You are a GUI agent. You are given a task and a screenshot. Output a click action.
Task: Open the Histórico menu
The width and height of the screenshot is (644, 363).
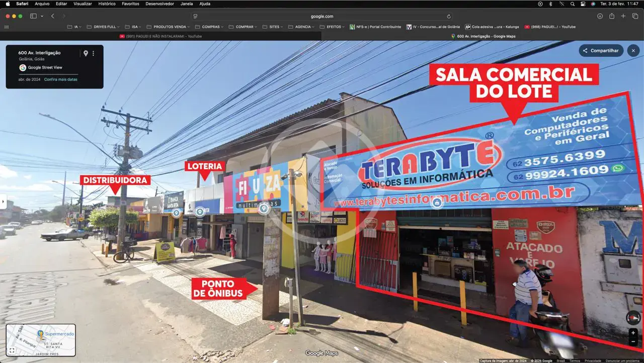[x=107, y=4]
